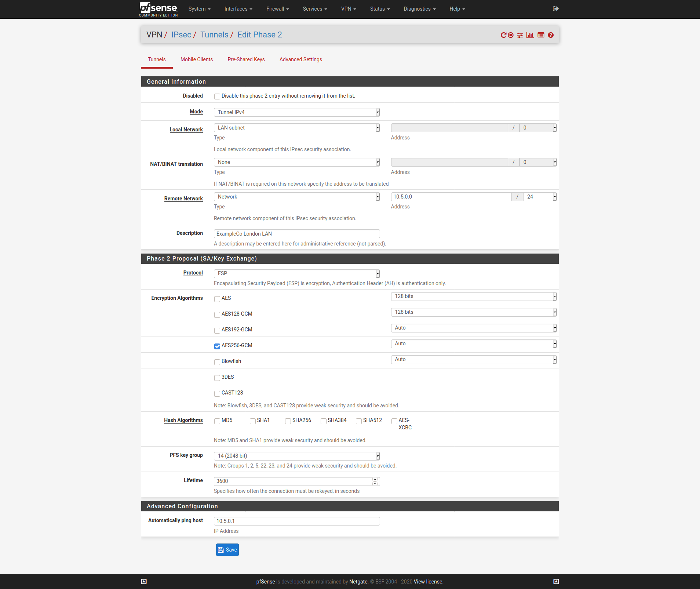Image resolution: width=700 pixels, height=589 pixels.
Task: Open the status bar-chart icon
Action: [x=530, y=35]
